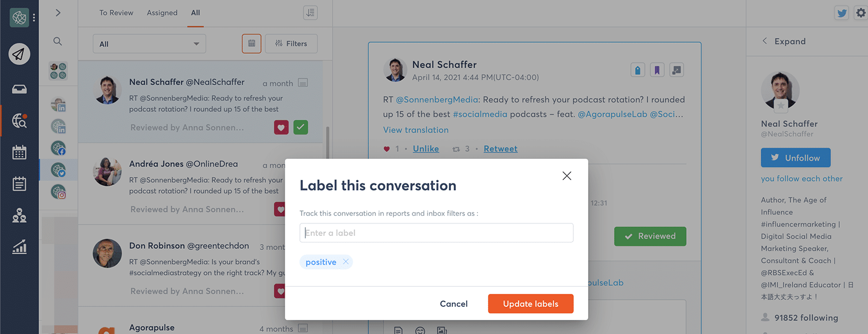This screenshot has height=334, width=868.
Task: Open the bar chart reports icon
Action: [19, 247]
